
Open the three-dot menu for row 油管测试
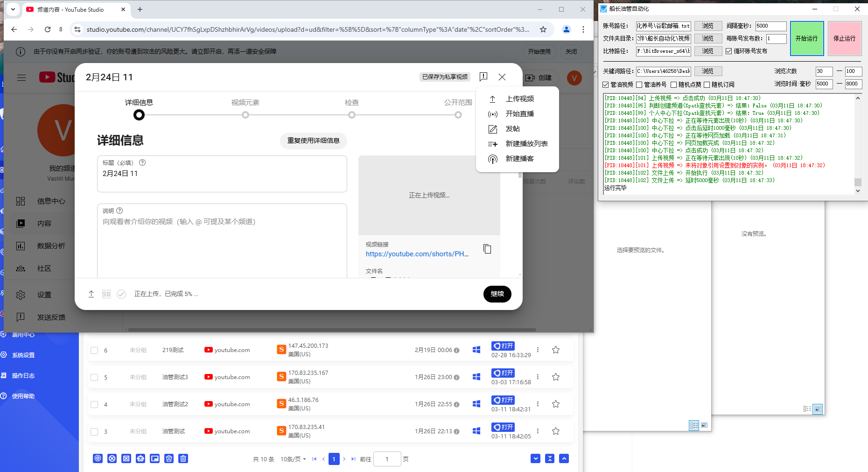click(538, 431)
